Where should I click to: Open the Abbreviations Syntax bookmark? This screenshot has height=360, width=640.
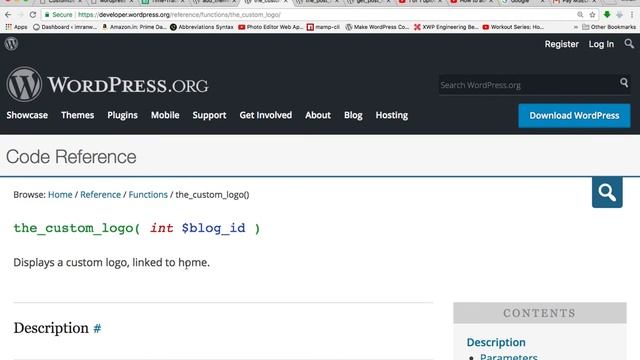(x=202, y=27)
